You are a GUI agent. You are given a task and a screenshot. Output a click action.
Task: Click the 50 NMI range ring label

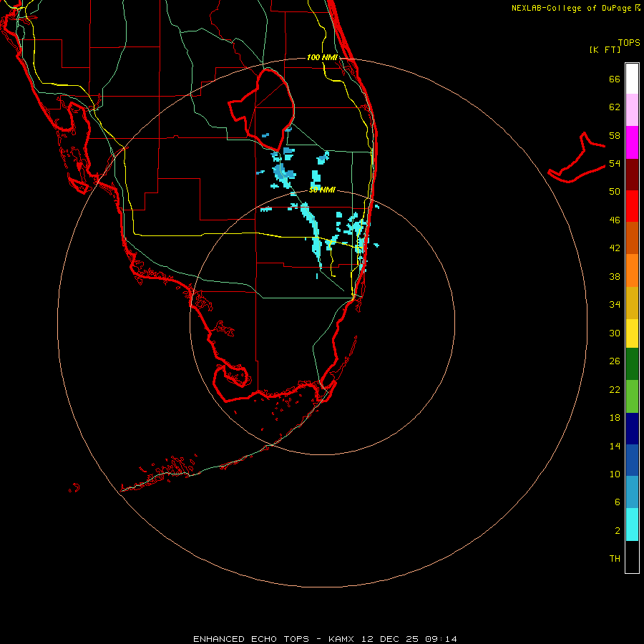point(322,190)
